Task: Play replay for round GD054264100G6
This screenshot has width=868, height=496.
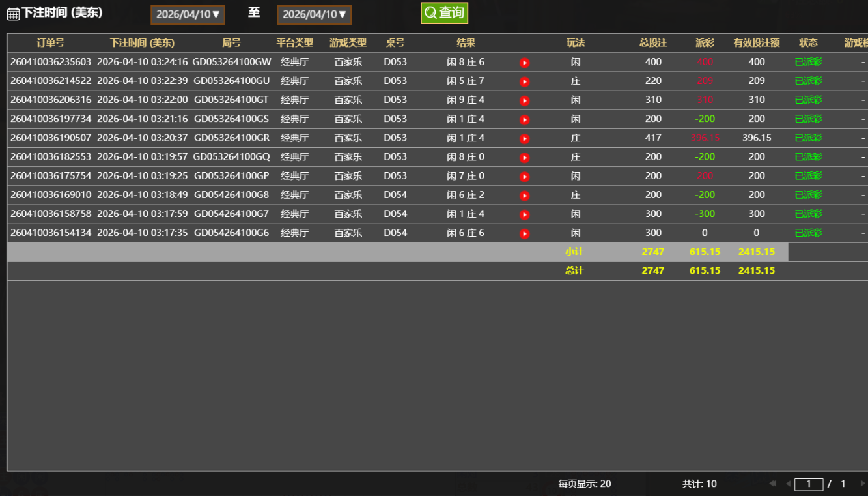Action: click(x=524, y=233)
